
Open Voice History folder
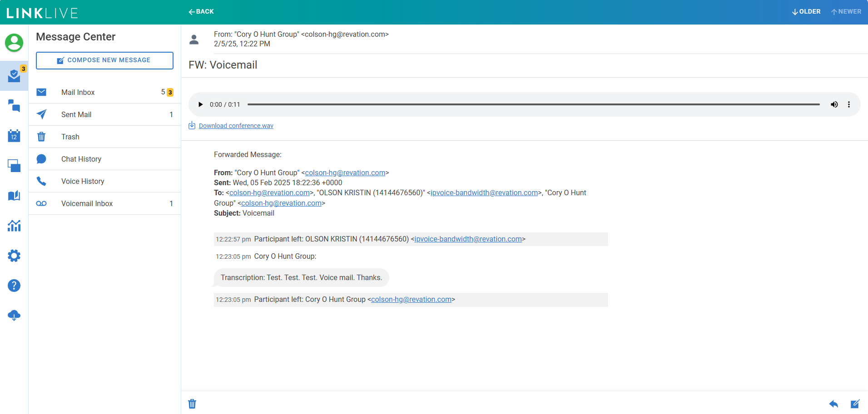pyautogui.click(x=83, y=181)
